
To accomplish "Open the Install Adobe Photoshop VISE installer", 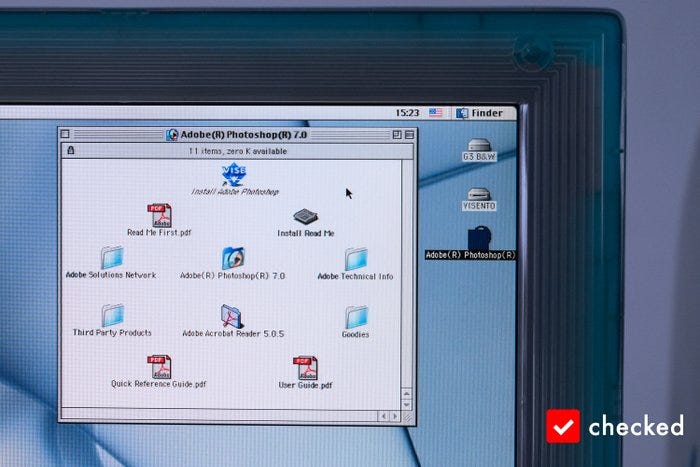I will pos(233,175).
